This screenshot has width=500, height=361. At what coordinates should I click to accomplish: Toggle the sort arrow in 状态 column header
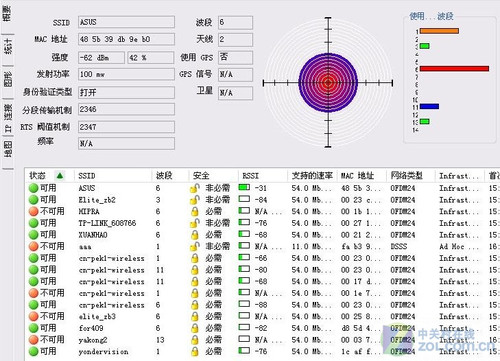tap(60, 175)
